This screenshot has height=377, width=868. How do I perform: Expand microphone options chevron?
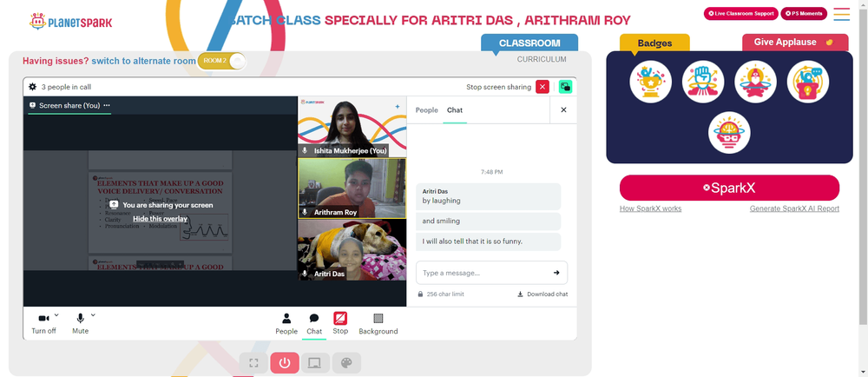tap(93, 315)
